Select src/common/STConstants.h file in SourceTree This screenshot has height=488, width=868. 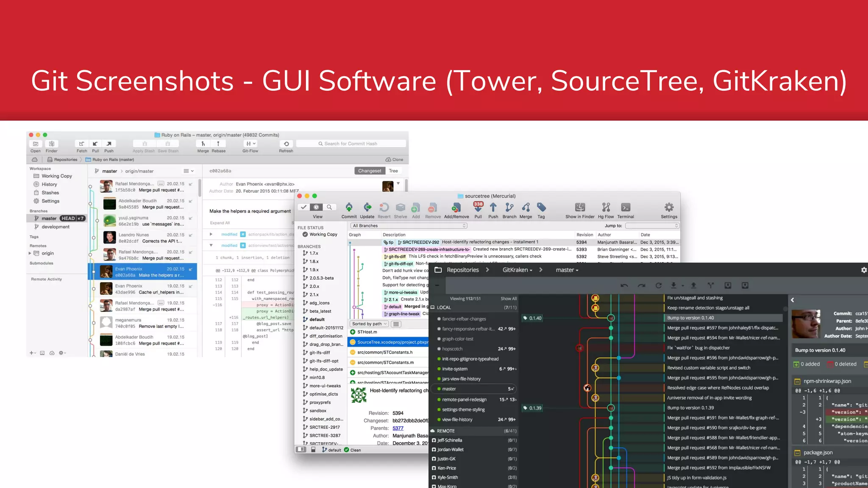coord(388,352)
